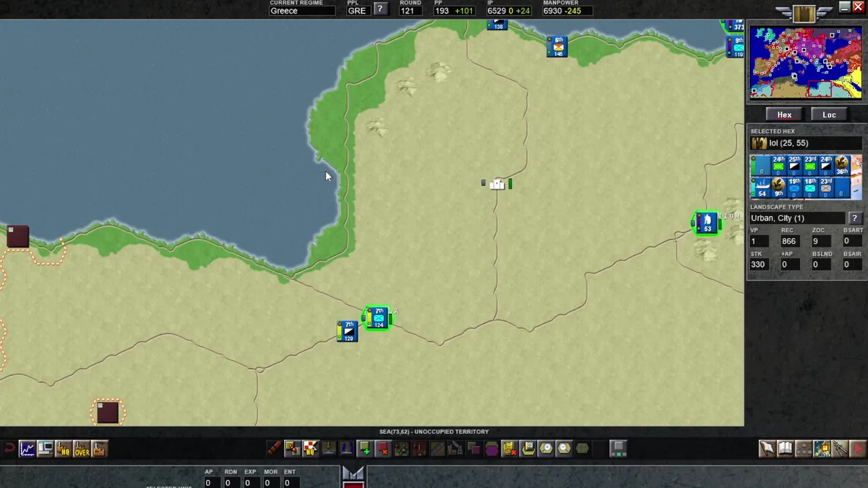The width and height of the screenshot is (868, 488).
Task: Click the white city icon on map
Action: point(498,184)
